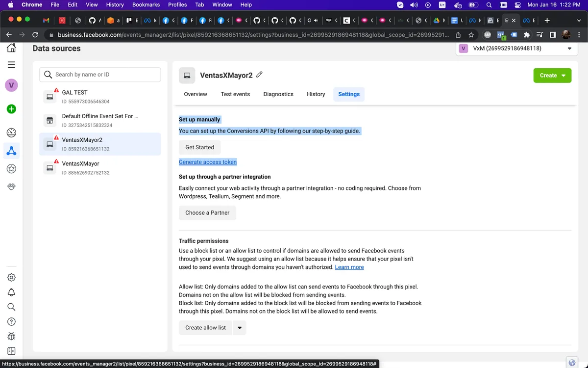The width and height of the screenshot is (588, 368).
Task: Open the arrow next to Create allow list
Action: point(239,328)
